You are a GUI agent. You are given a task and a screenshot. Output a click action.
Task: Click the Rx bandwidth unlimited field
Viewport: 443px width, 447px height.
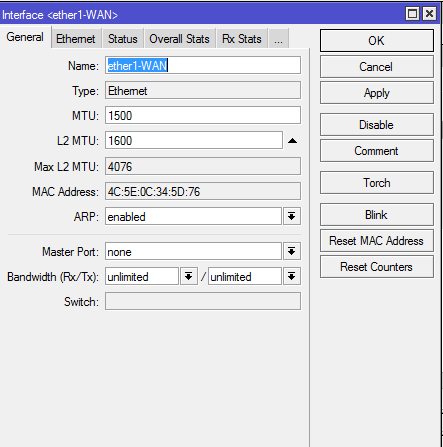(x=142, y=276)
